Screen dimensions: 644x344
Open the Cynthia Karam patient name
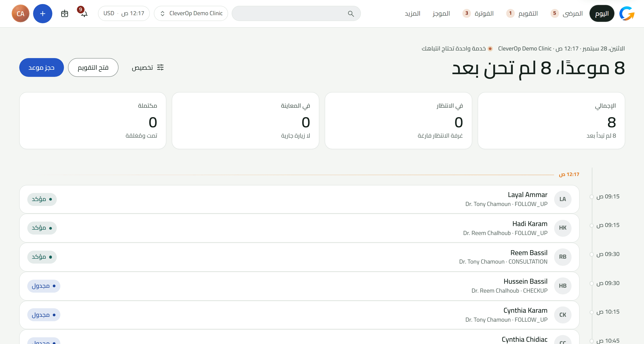coord(525,310)
